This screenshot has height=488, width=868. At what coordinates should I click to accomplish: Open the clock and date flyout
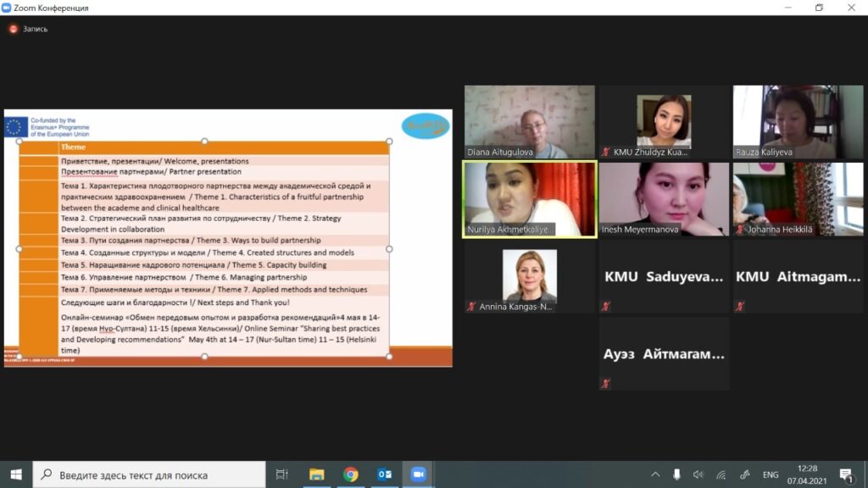pyautogui.click(x=808, y=474)
